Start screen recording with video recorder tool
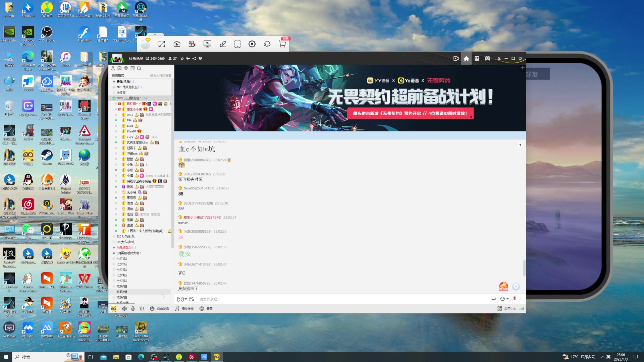 click(192, 44)
